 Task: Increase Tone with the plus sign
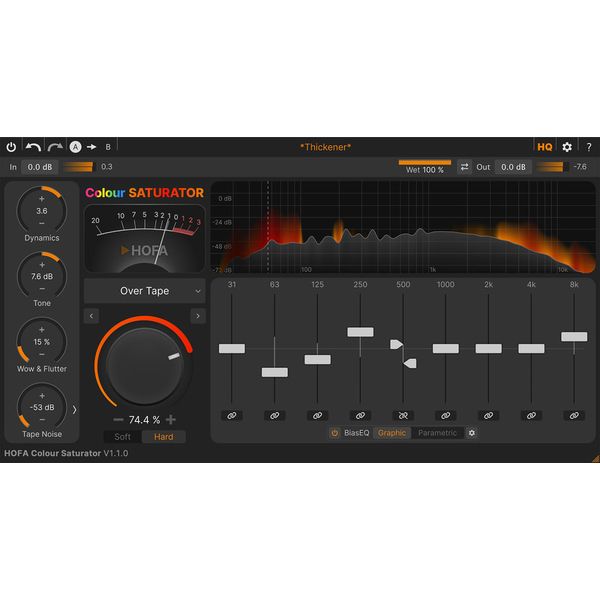coord(42,265)
